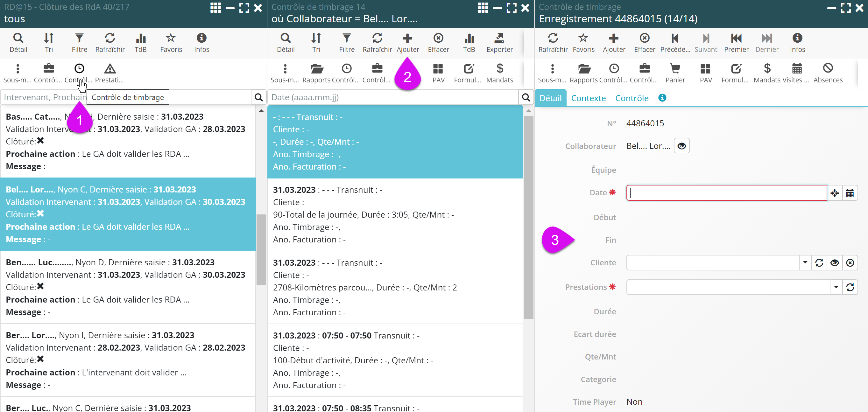The width and height of the screenshot is (868, 412).
Task: Show Cliente record with eye icon
Action: click(x=834, y=263)
